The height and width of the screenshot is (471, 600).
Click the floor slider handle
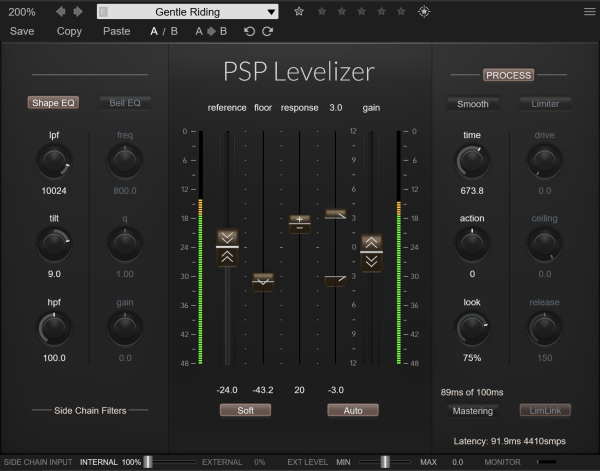(263, 282)
